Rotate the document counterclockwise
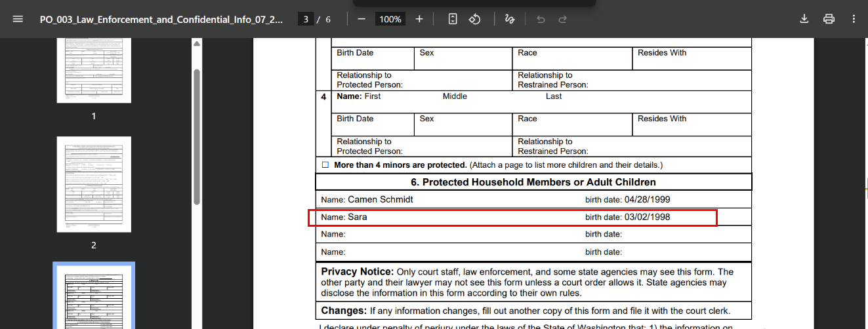868x329 pixels. (475, 19)
